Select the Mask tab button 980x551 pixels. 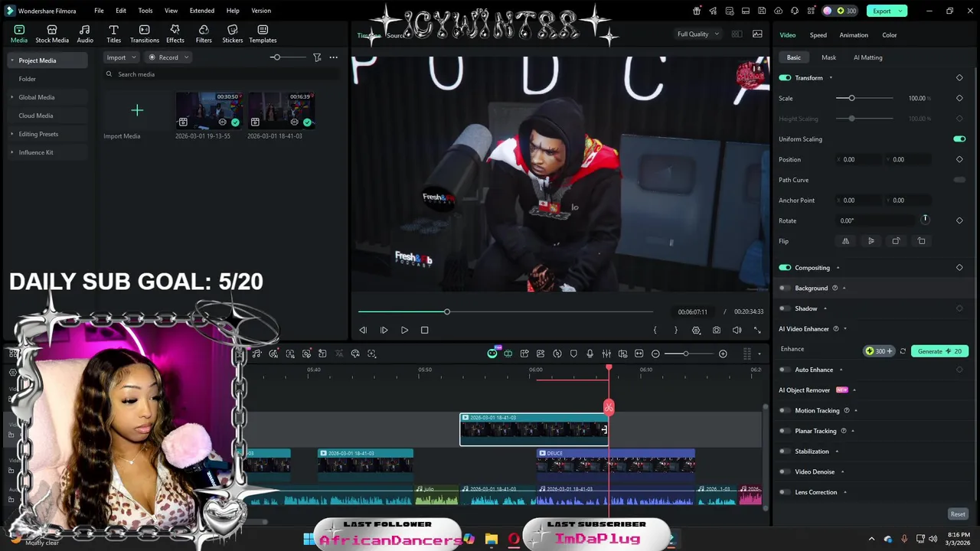(x=828, y=57)
